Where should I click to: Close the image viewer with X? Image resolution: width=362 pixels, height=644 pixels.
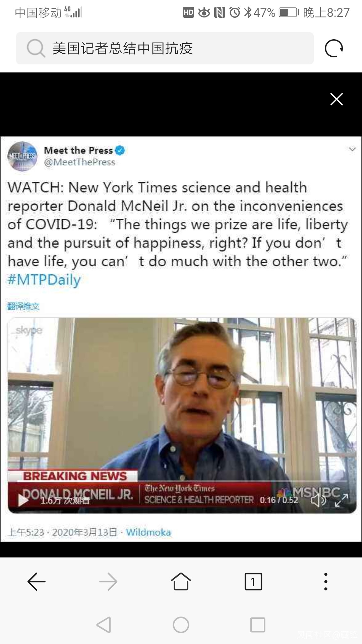[x=337, y=99]
